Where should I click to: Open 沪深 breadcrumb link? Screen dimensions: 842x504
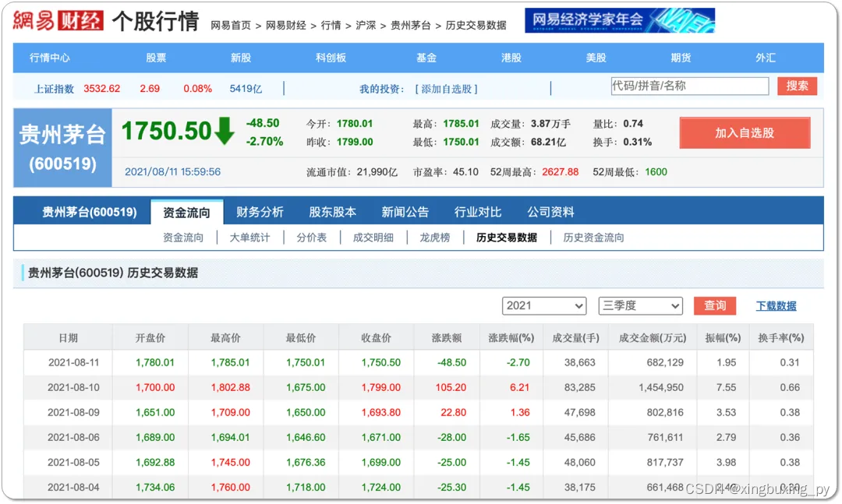(365, 25)
